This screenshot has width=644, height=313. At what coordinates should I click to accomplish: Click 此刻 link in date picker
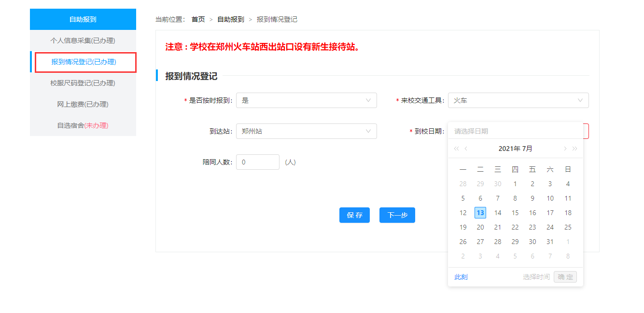pyautogui.click(x=461, y=277)
